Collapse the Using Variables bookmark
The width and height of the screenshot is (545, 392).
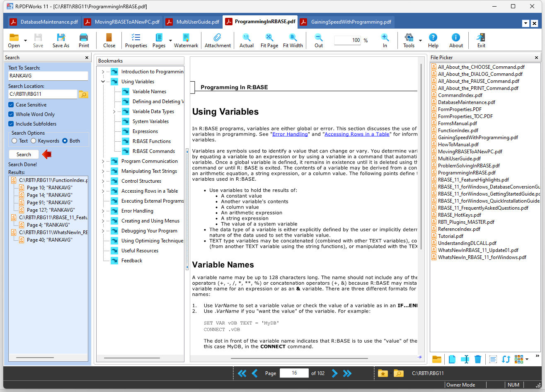point(103,82)
